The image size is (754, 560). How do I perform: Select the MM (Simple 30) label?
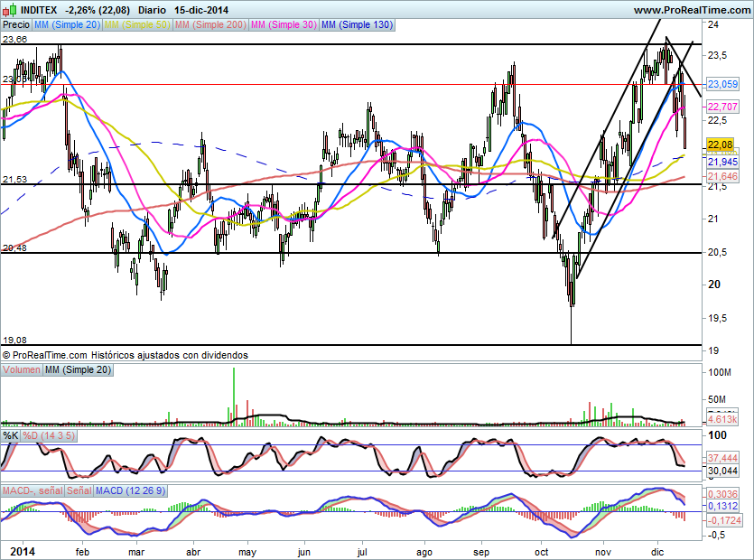tap(284, 24)
